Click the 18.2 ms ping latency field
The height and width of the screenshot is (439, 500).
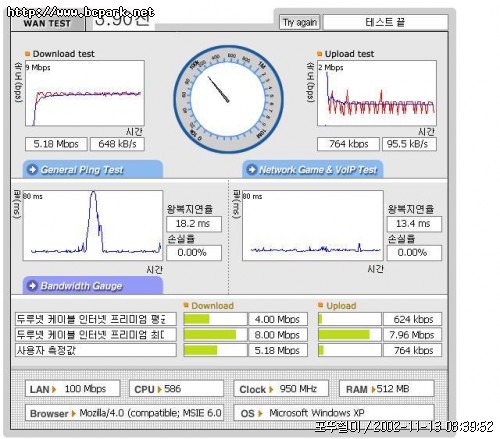pos(194,224)
